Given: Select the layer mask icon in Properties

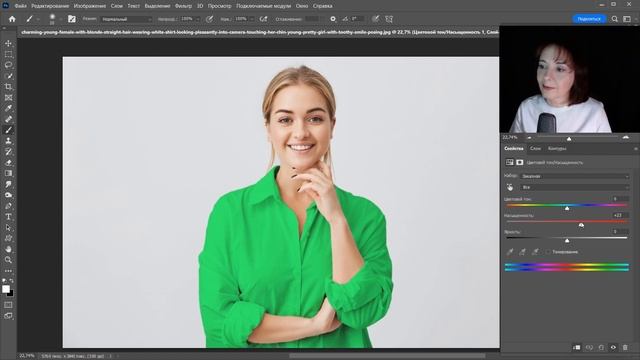Looking at the screenshot, I should coord(520,162).
